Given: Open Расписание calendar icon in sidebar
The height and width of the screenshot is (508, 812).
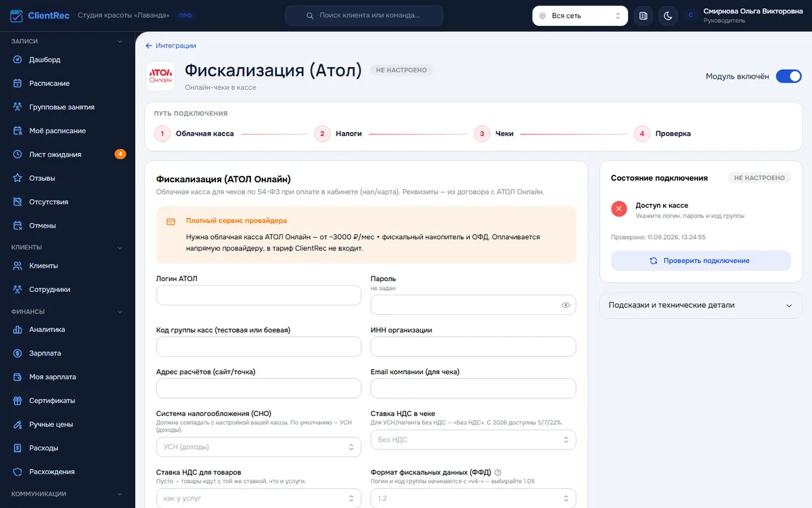Looking at the screenshot, I should coord(18,83).
